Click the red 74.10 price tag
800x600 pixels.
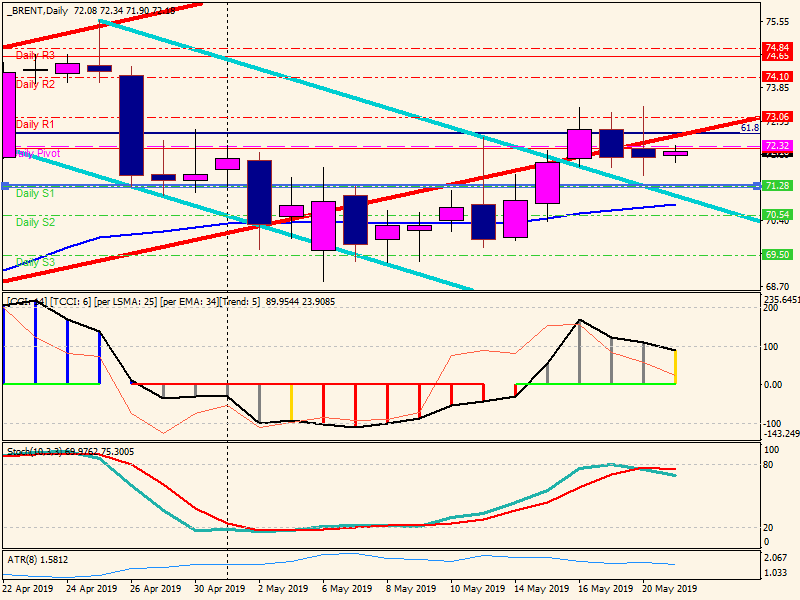(x=777, y=77)
